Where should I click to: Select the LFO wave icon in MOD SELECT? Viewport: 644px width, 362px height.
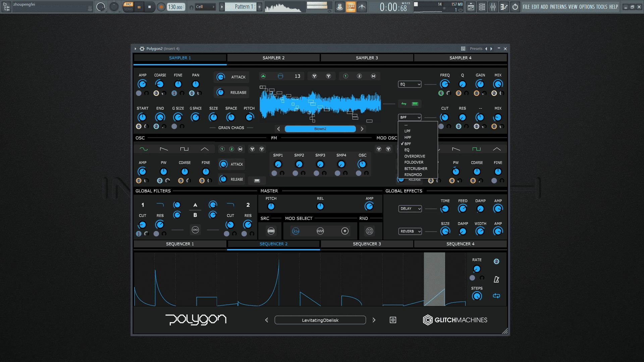coord(320,231)
